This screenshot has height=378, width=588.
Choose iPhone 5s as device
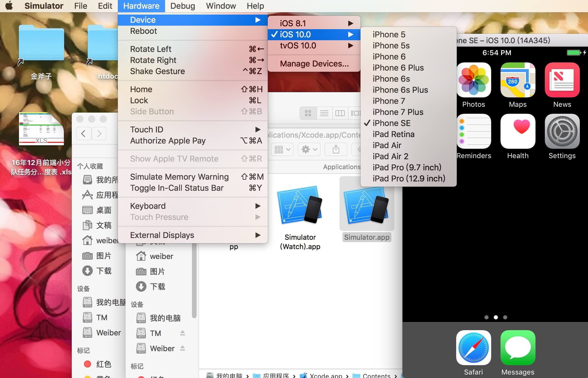[x=408, y=45]
